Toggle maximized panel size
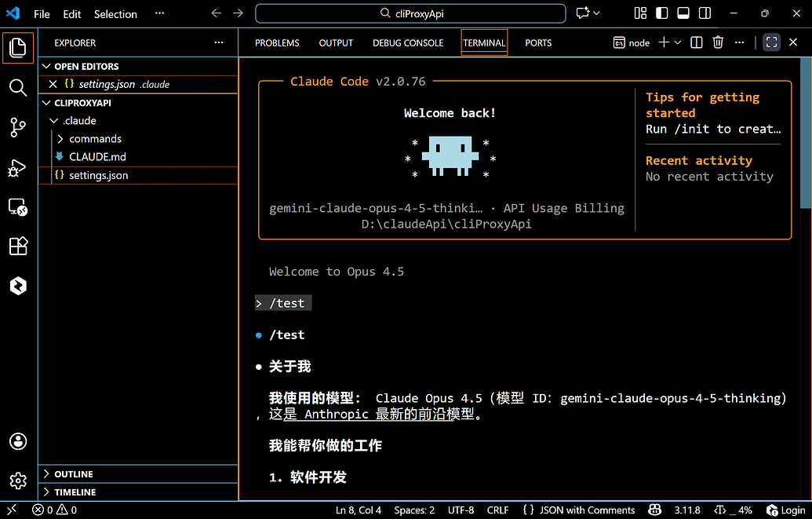 tap(772, 42)
